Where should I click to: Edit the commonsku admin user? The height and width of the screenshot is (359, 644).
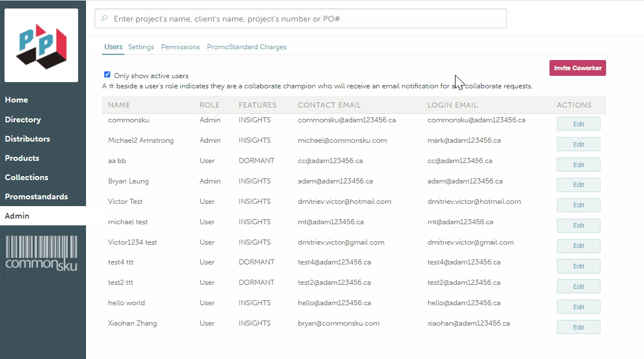pos(578,124)
